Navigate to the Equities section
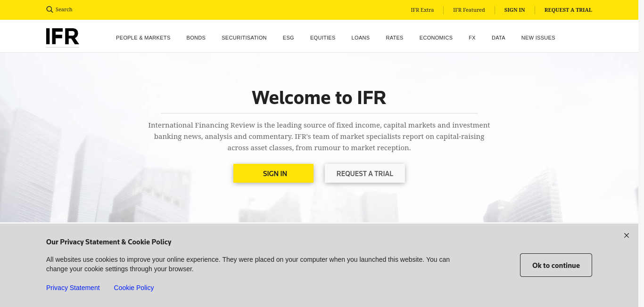Screen dimensions: 644x307 [x=323, y=38]
